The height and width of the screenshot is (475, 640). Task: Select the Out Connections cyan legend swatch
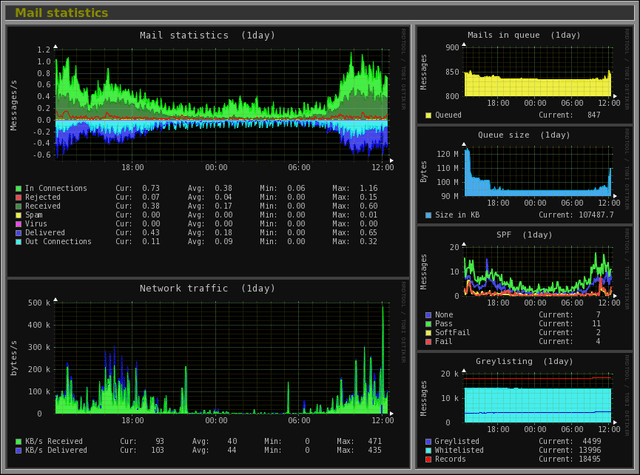tap(18, 241)
